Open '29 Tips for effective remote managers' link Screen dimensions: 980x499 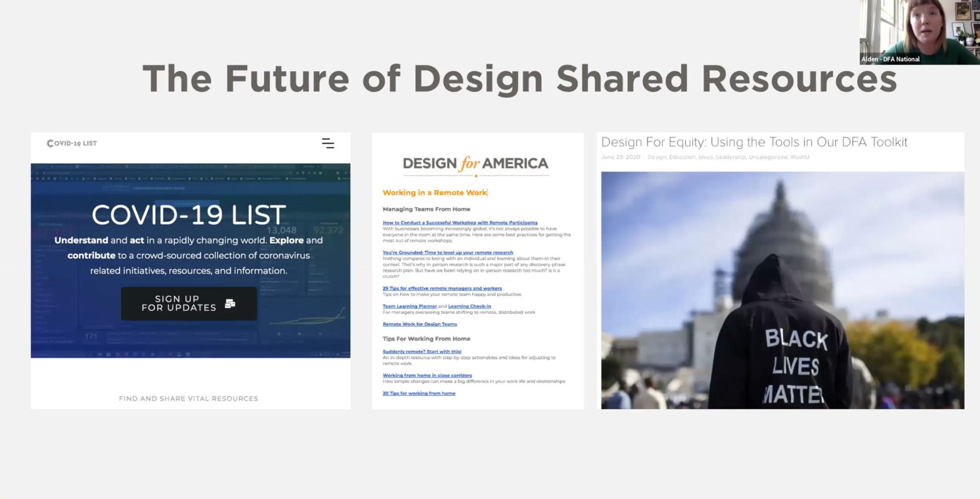click(x=442, y=288)
